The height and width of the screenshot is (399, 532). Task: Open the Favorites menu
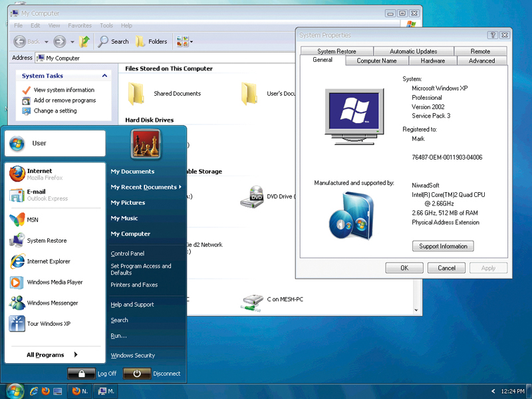[x=80, y=25]
